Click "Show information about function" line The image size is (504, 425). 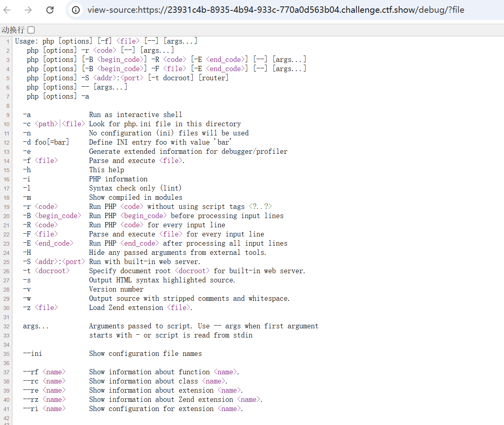pos(164,372)
